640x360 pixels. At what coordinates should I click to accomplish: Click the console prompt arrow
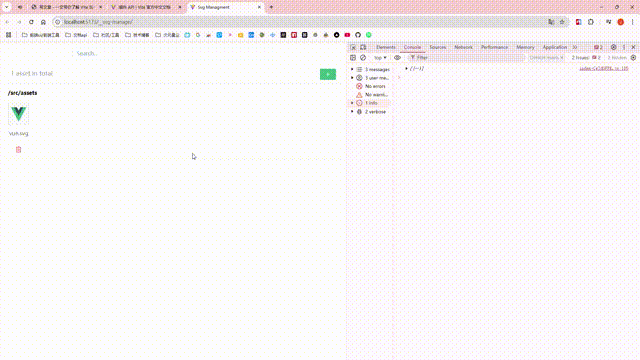click(x=399, y=78)
